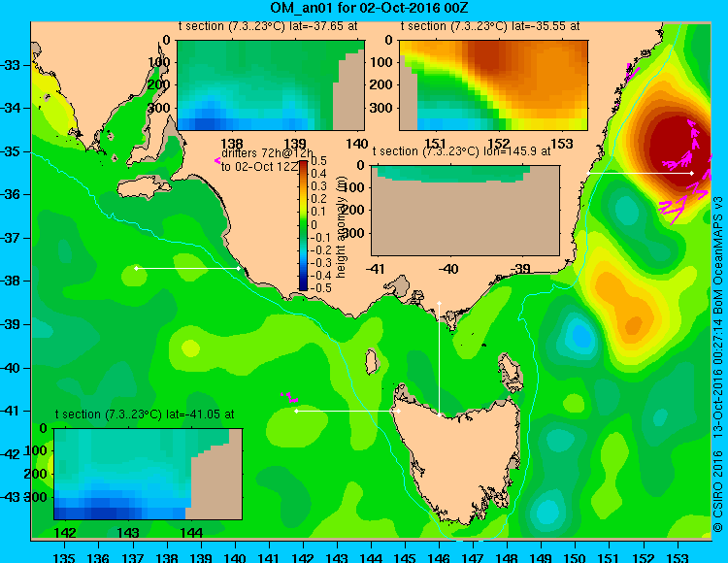
Task: Click the latitude label -41
Action: (x=10, y=411)
